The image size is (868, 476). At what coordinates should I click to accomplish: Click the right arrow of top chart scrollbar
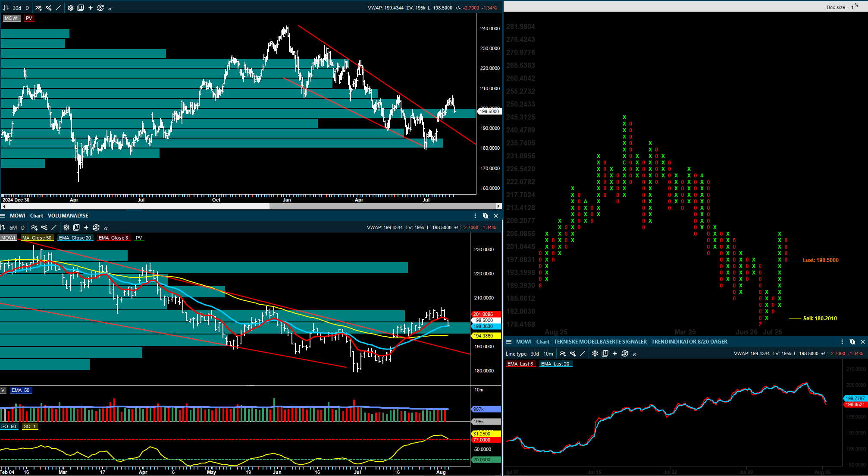pos(499,206)
